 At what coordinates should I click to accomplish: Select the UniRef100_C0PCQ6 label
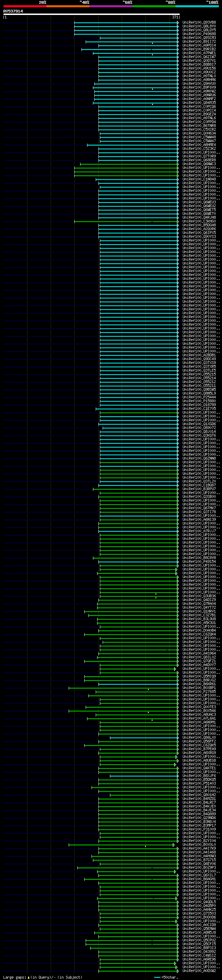pyautogui.click(x=199, y=106)
